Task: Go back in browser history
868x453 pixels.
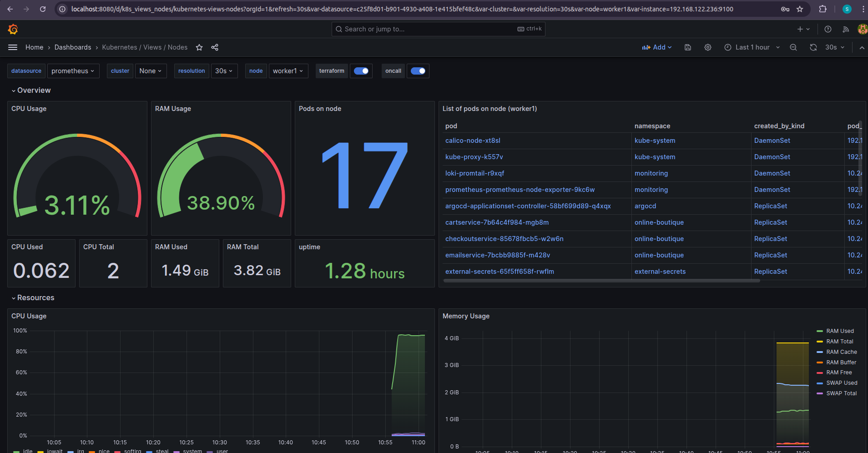Action: click(x=10, y=9)
